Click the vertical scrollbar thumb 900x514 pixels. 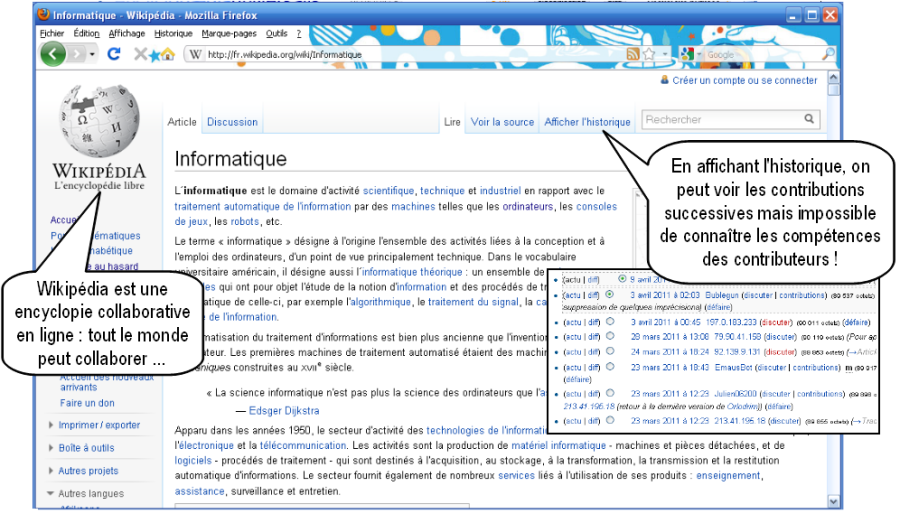click(833, 90)
